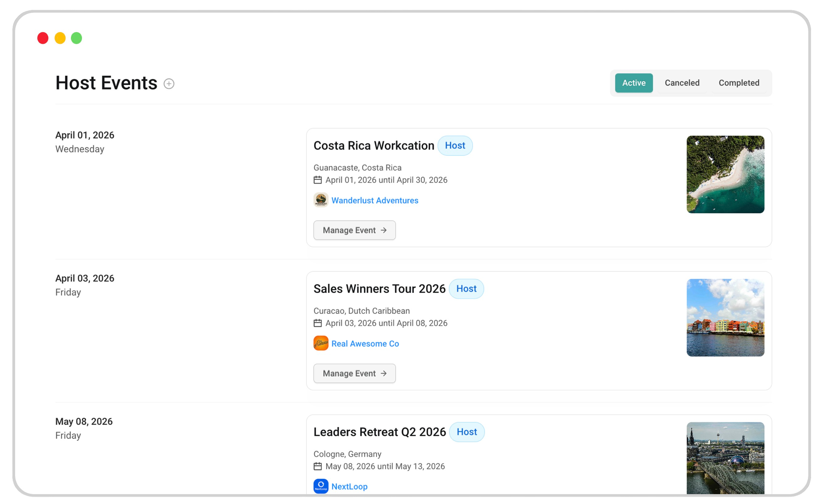This screenshot has width=820, height=504.
Task: Switch to the Canceled tab
Action: pyautogui.click(x=682, y=83)
